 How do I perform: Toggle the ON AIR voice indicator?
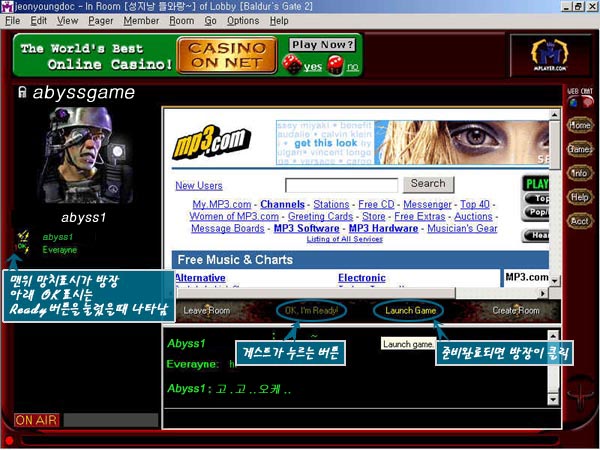coord(36,420)
